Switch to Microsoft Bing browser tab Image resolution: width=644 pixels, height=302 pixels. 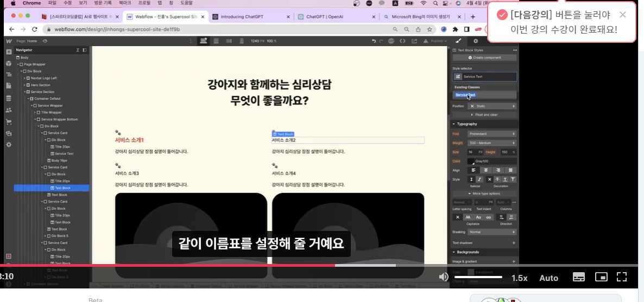[422, 17]
